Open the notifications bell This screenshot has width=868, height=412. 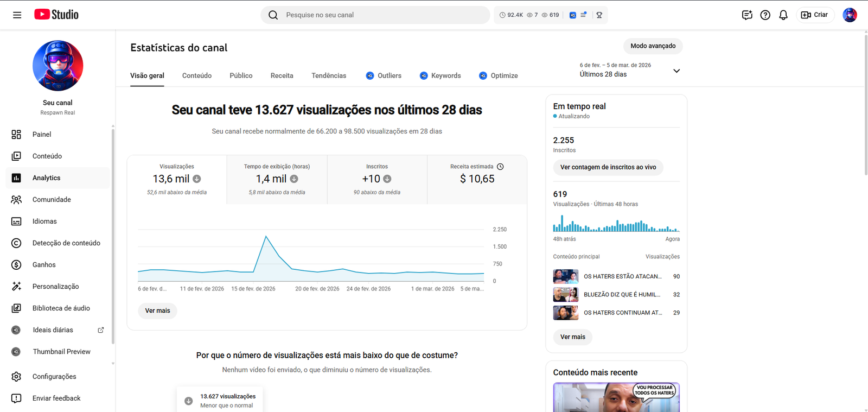783,15
